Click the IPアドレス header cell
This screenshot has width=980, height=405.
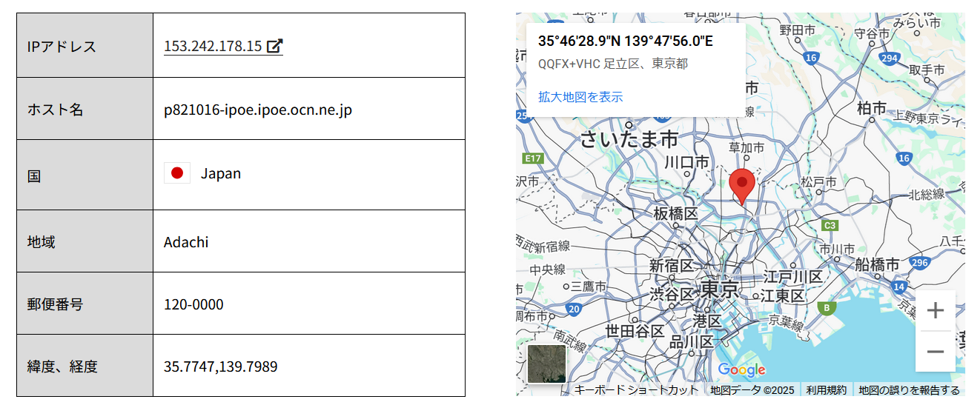(x=85, y=46)
